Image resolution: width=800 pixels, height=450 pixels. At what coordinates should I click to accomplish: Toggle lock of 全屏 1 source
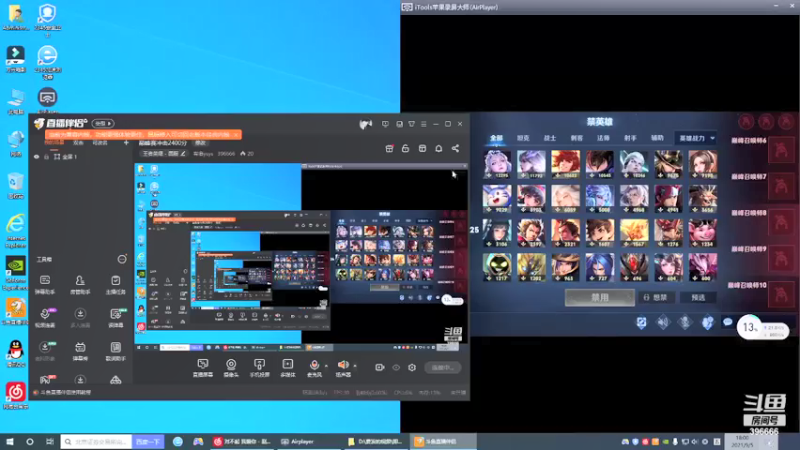pos(46,157)
